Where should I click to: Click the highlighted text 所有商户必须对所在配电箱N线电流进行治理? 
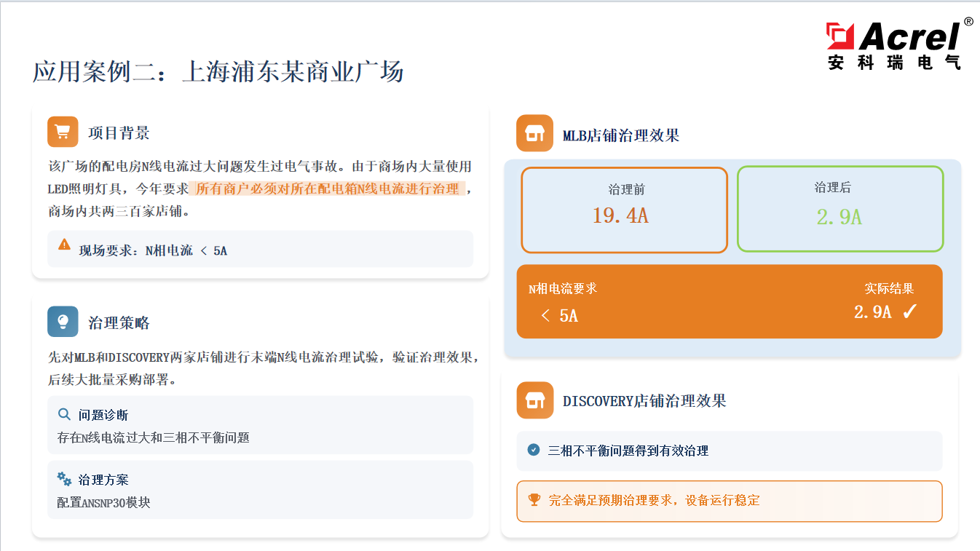328,189
